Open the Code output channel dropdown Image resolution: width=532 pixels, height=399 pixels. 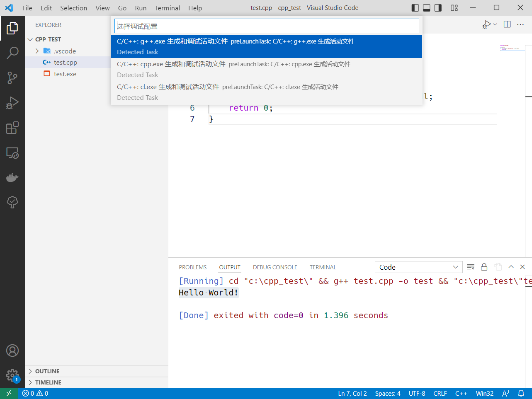pos(418,267)
